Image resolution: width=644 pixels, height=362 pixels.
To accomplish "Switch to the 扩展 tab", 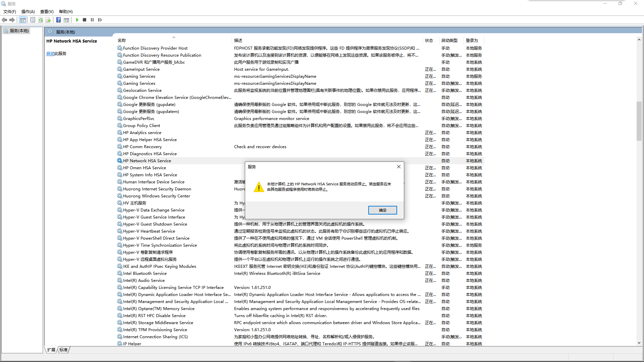I will pos(51,350).
